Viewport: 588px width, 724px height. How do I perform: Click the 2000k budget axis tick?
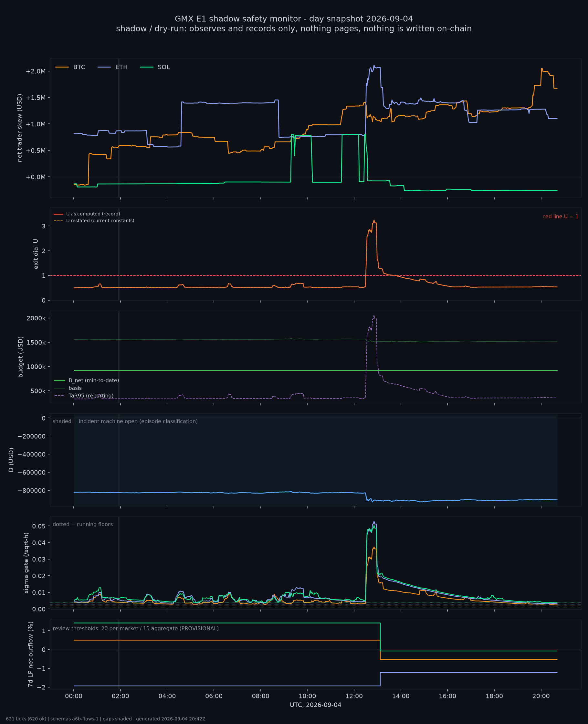36,318
